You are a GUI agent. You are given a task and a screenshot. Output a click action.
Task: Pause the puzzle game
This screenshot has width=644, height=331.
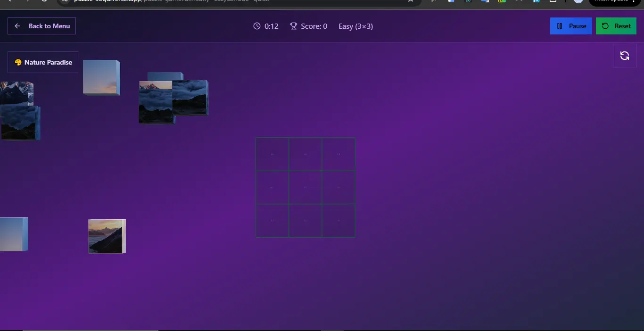pyautogui.click(x=571, y=26)
